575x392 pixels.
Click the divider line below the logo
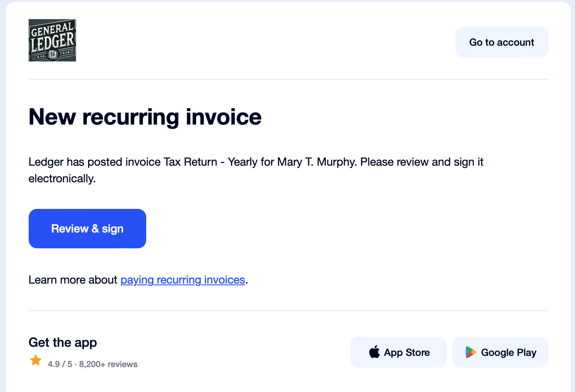click(288, 79)
